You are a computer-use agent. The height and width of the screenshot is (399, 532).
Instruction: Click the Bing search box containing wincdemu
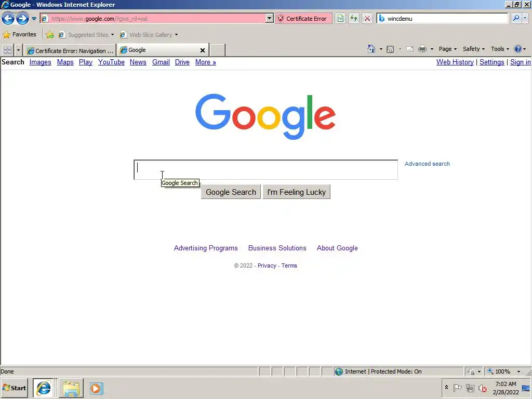click(x=442, y=19)
